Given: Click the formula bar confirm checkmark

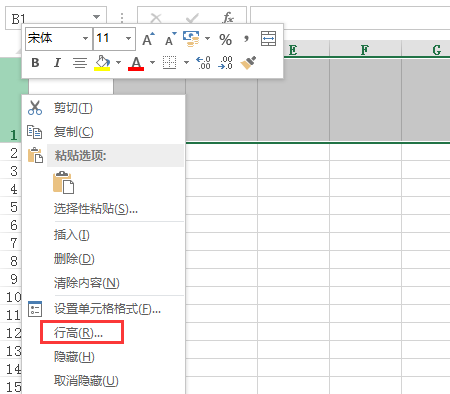Looking at the screenshot, I should point(192,18).
